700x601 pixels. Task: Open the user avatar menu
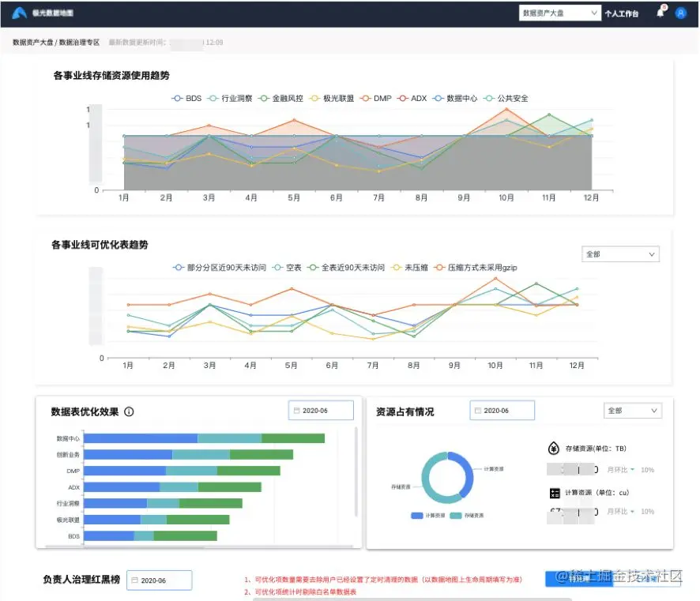click(680, 13)
